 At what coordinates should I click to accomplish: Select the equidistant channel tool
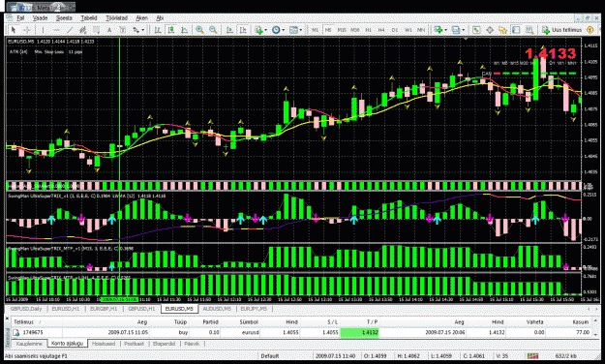[x=82, y=30]
